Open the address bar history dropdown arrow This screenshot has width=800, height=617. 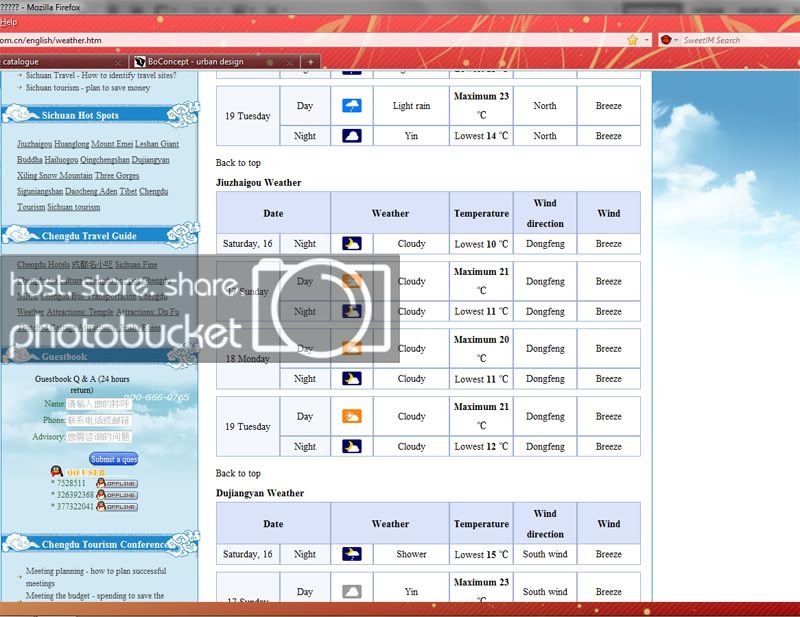pos(646,40)
